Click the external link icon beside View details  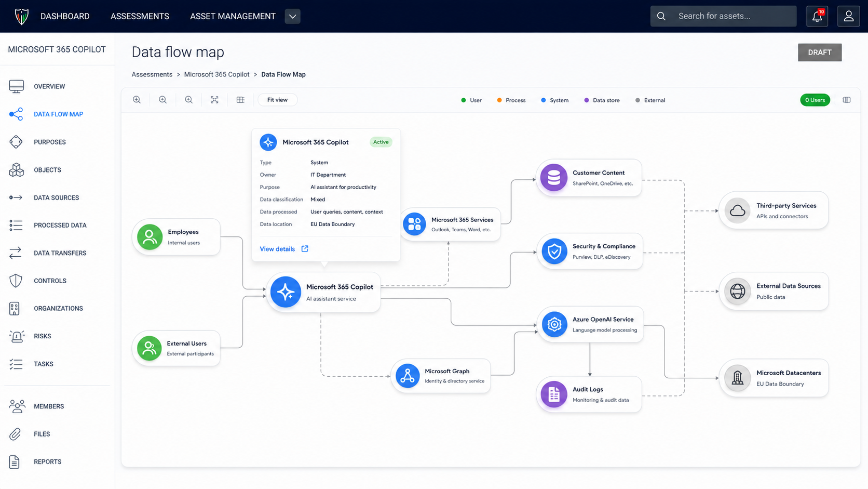(305, 249)
